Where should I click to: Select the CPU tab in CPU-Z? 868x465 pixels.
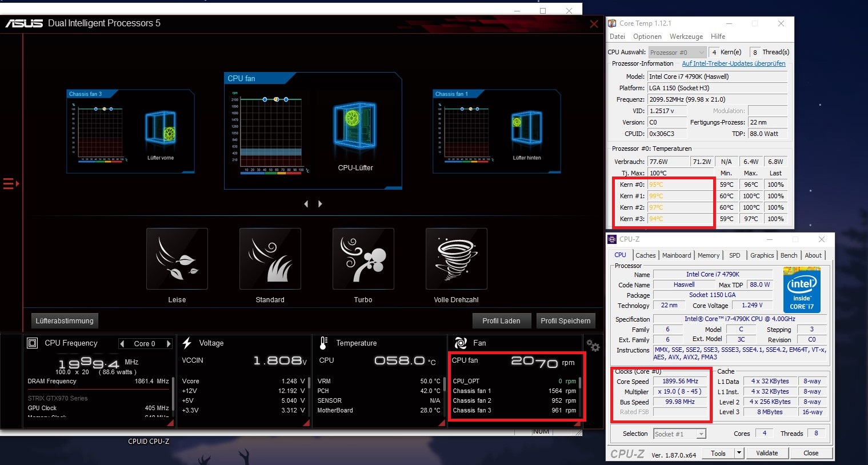[620, 255]
